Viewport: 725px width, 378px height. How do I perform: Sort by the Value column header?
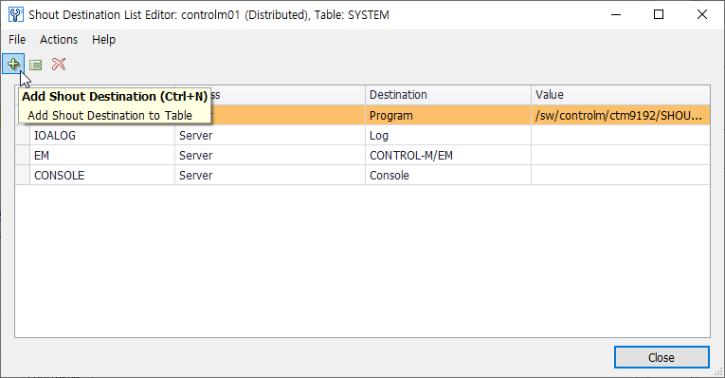(621, 95)
